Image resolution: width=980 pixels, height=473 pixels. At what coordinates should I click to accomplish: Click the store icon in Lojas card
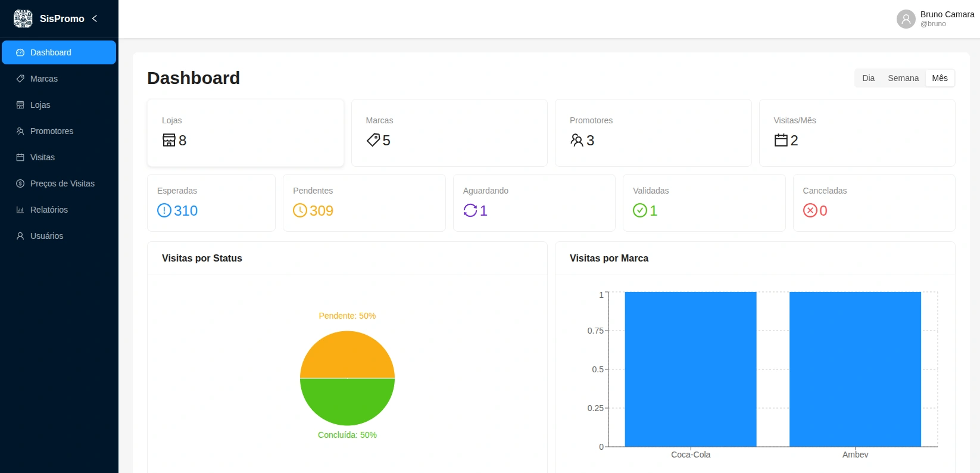(169, 140)
